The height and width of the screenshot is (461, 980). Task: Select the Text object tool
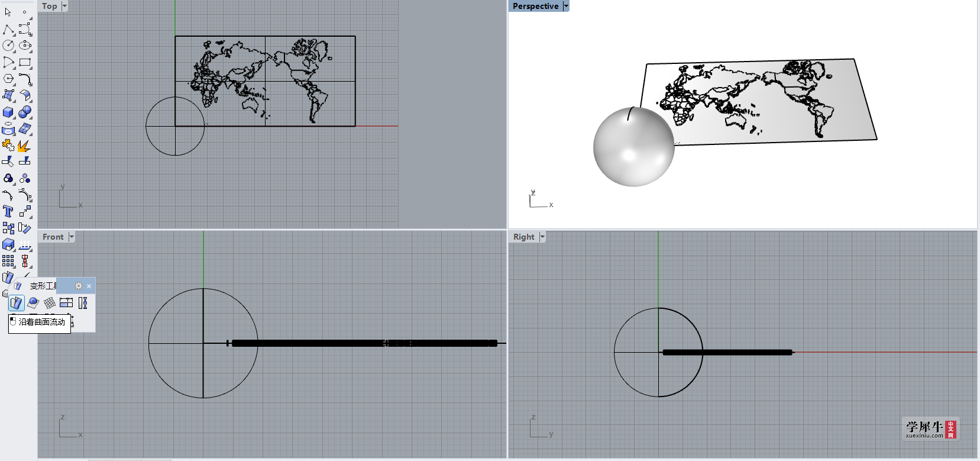[x=8, y=211]
